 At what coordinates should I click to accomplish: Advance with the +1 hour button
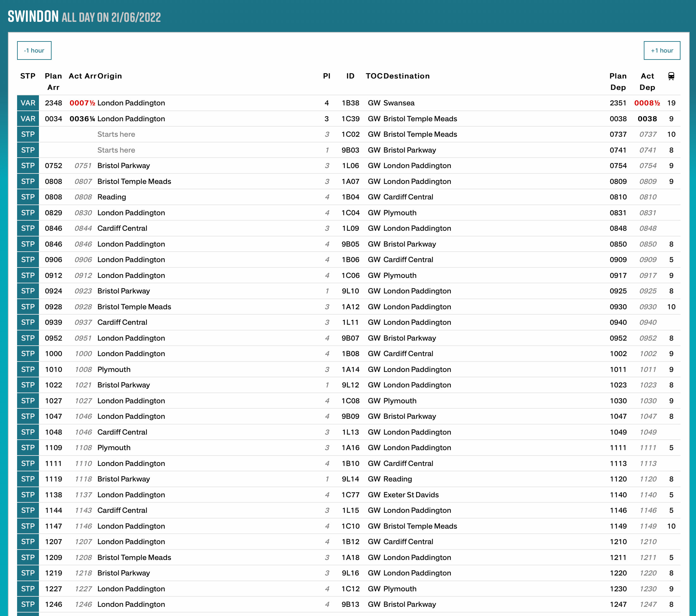tap(662, 50)
